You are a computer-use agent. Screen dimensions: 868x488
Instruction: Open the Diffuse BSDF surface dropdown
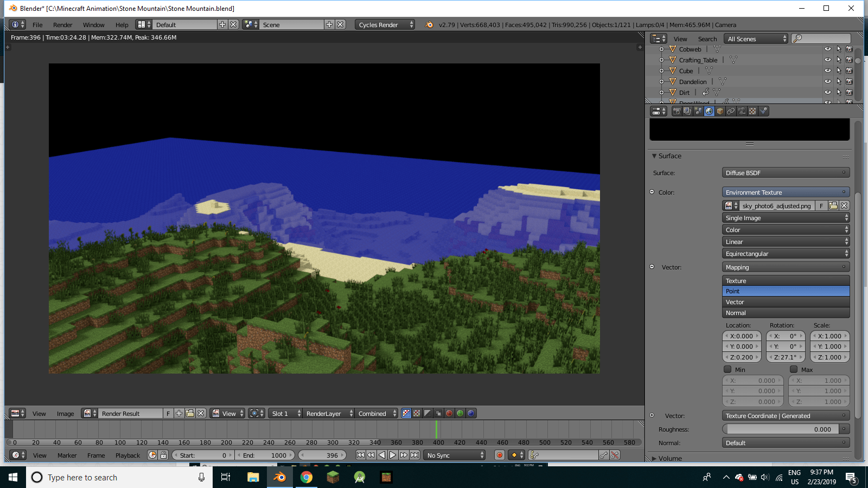(786, 173)
